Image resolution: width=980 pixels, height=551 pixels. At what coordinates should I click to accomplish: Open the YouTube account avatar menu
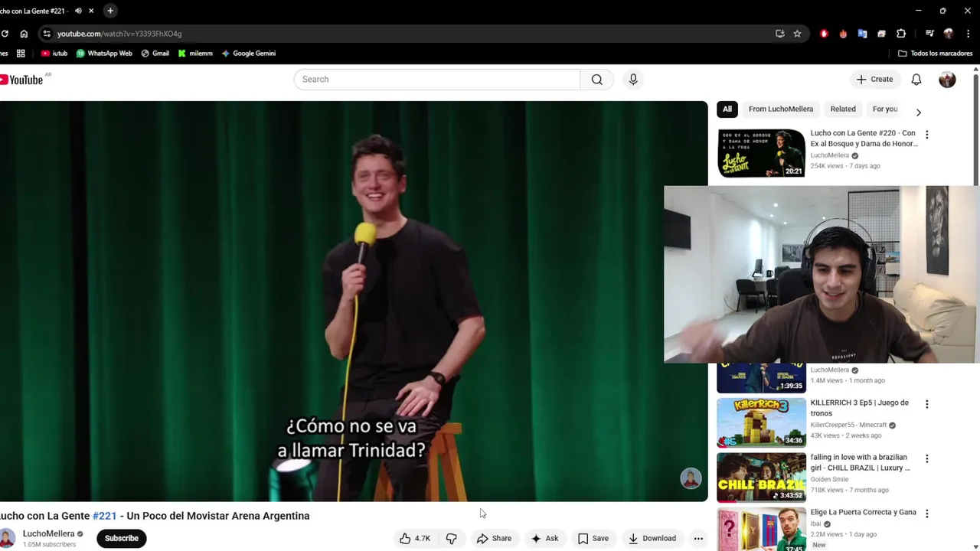tap(947, 80)
